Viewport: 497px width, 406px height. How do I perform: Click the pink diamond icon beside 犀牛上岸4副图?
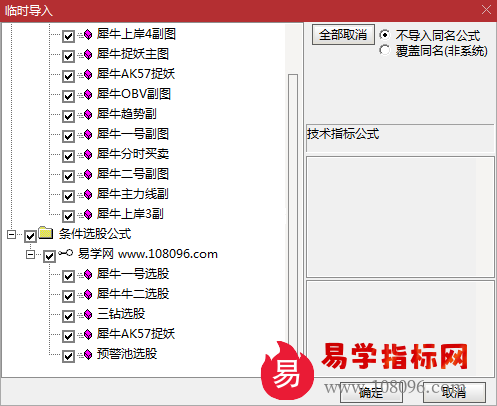coord(88,34)
